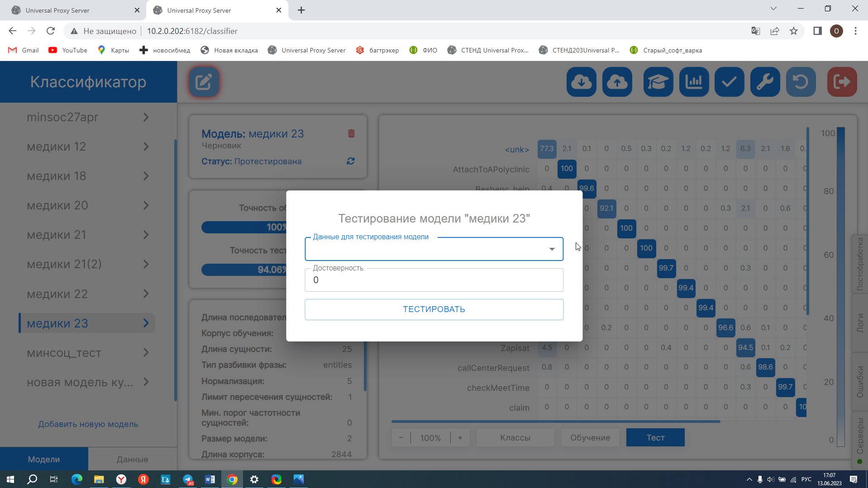
Task: Open the bar chart statistics icon
Action: pos(693,82)
